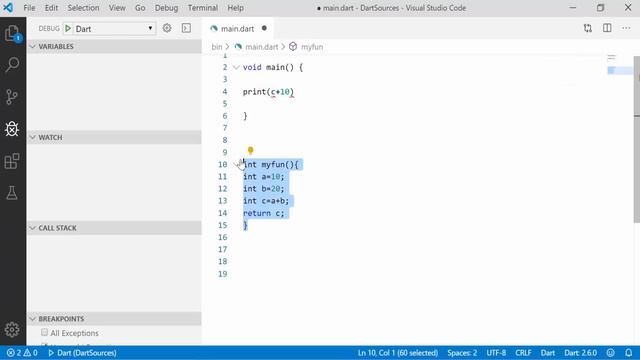The image size is (640, 360).
Task: Click the int a=10; code line
Action: (x=264, y=177)
